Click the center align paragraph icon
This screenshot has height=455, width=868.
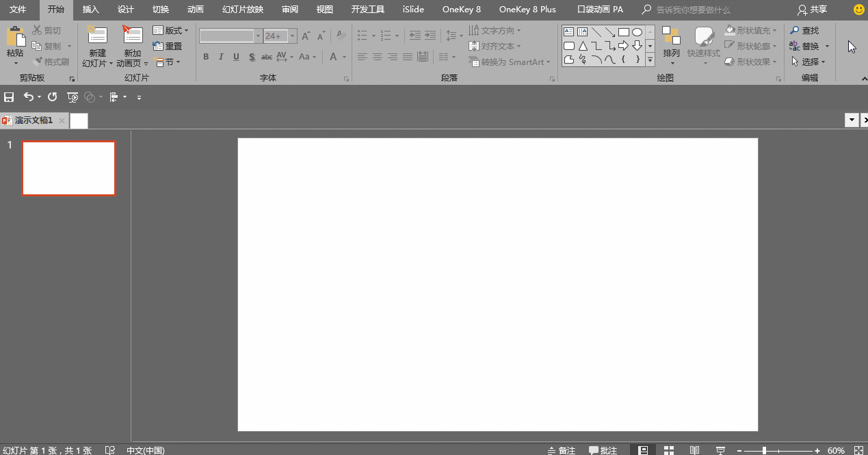click(377, 57)
